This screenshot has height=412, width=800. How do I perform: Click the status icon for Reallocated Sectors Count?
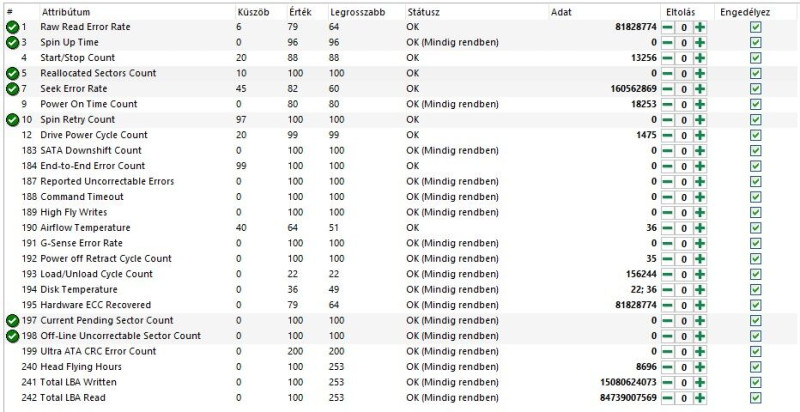pyautogui.click(x=12, y=73)
